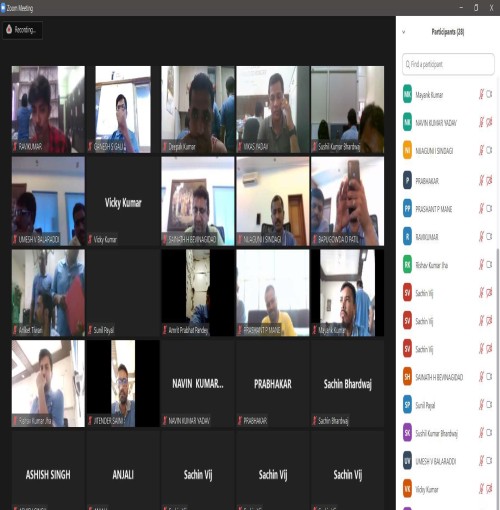Viewport: 500px width, 510px height.
Task: Click the red Recording indicator icon
Action: point(9,29)
